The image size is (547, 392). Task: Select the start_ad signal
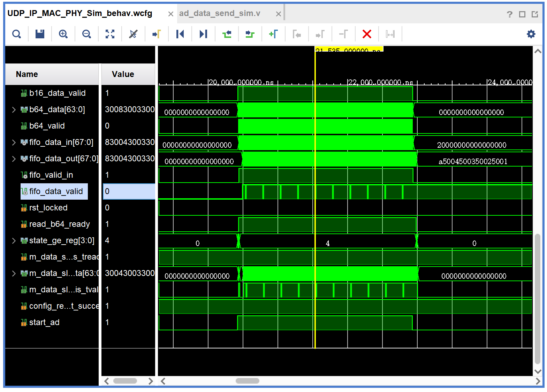click(44, 323)
